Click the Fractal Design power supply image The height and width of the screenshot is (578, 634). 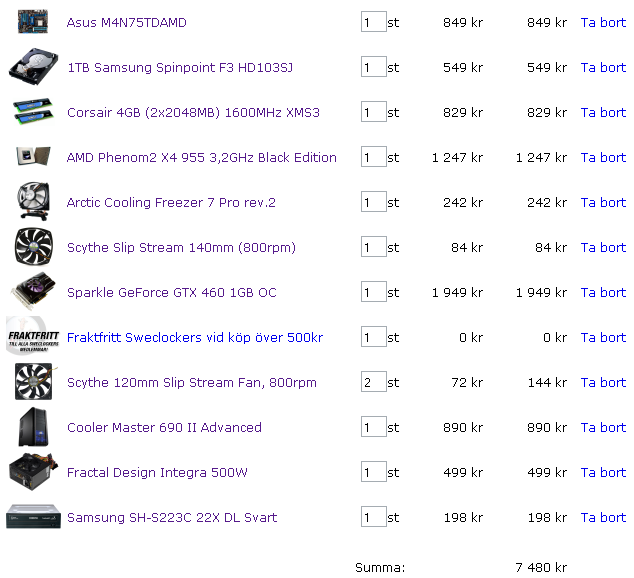coord(33,472)
